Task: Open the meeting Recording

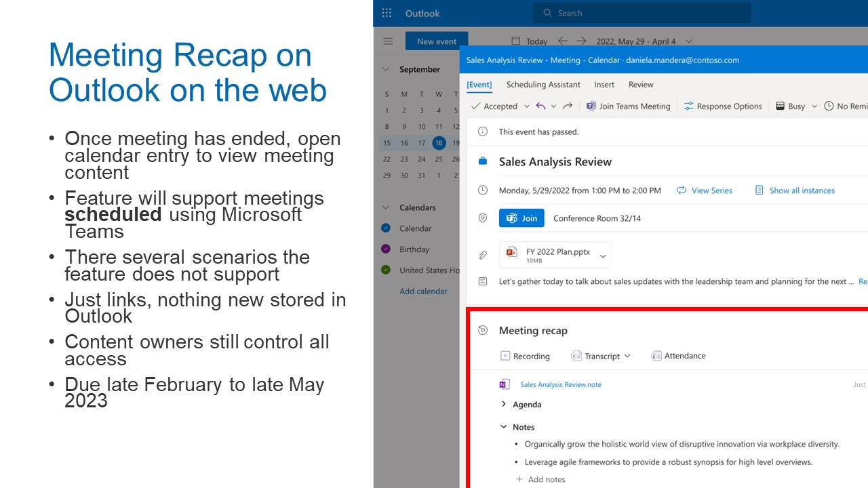Action: point(525,356)
